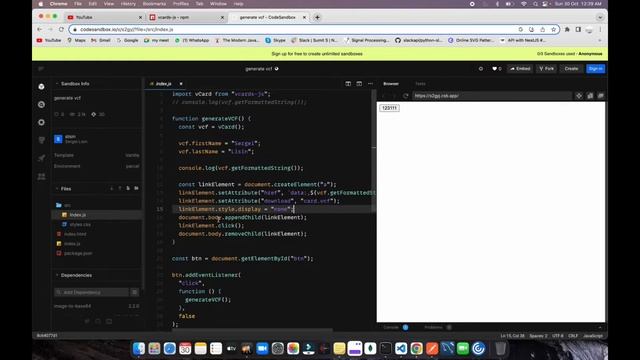Click the 123111 button in preview
This screenshot has height=360, width=640.
click(389, 108)
